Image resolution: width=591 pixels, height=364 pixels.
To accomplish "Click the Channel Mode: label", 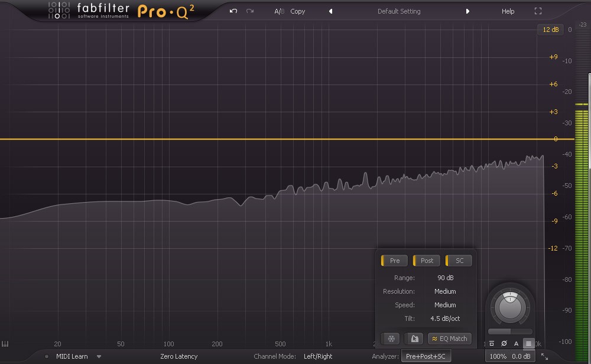I will 274,356.
